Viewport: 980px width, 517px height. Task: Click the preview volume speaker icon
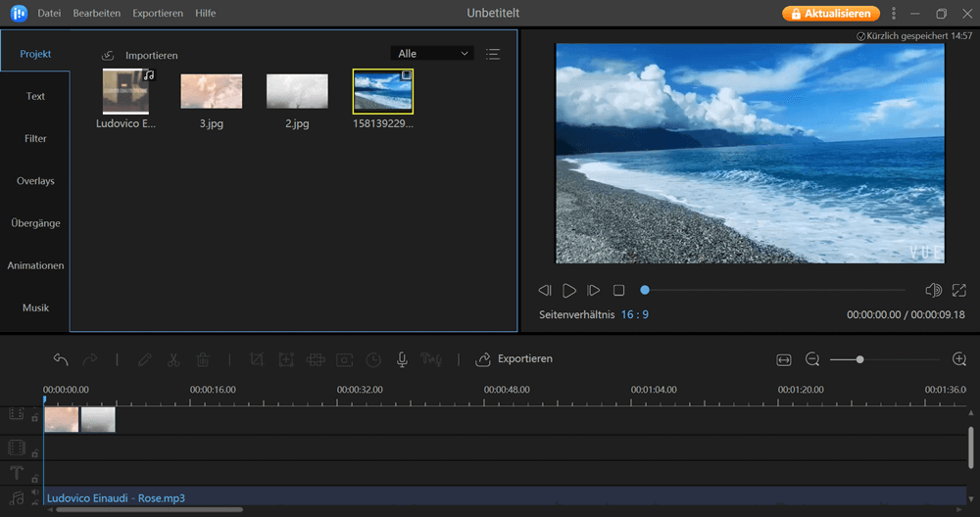point(933,291)
